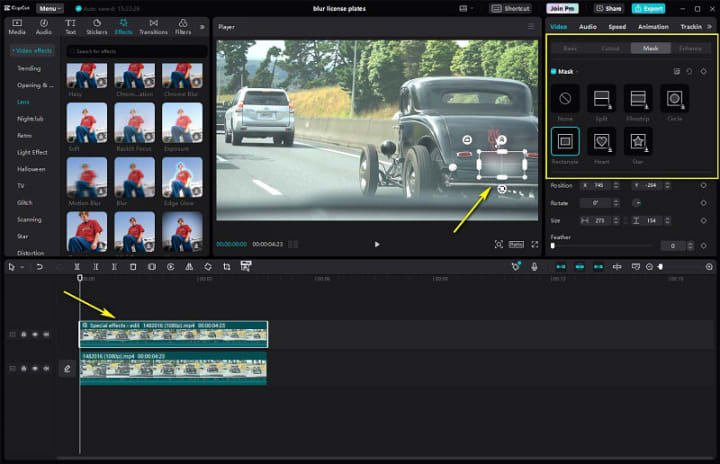Click the rotate icon in timeline toolbar
Image resolution: width=720 pixels, height=464 pixels.
pyautogui.click(x=208, y=266)
